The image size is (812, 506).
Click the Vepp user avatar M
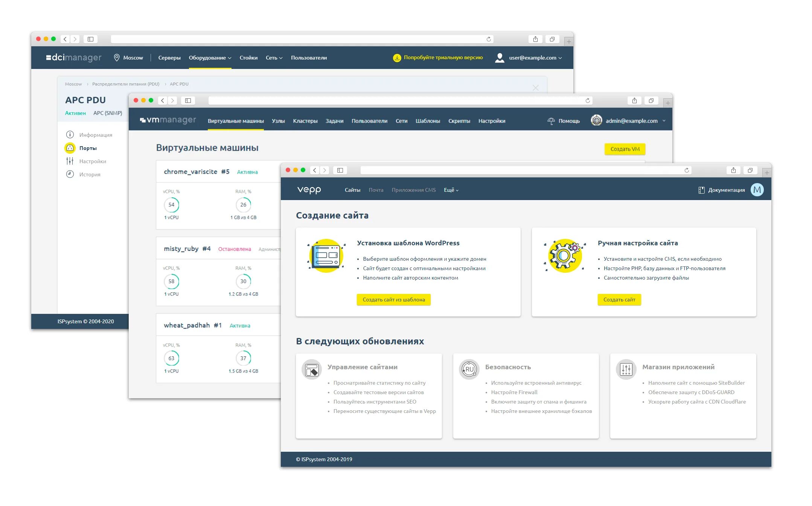click(x=757, y=190)
